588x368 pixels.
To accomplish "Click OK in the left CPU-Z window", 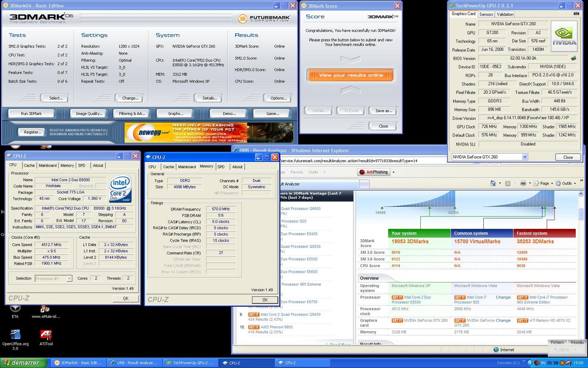I will (x=126, y=298).
